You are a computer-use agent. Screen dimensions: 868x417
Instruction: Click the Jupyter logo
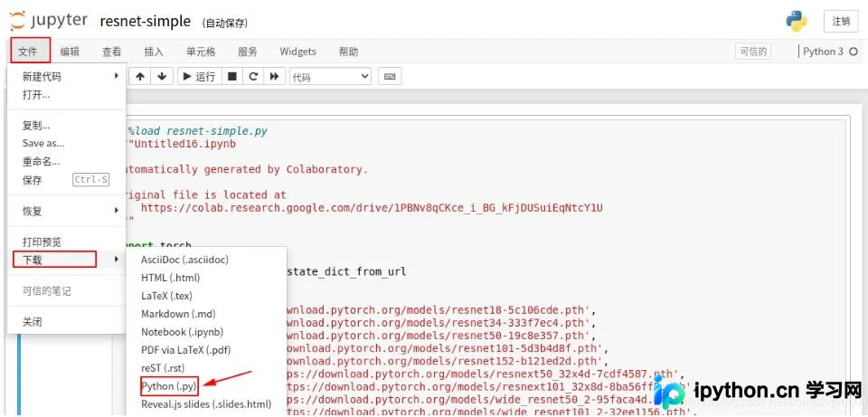point(48,21)
